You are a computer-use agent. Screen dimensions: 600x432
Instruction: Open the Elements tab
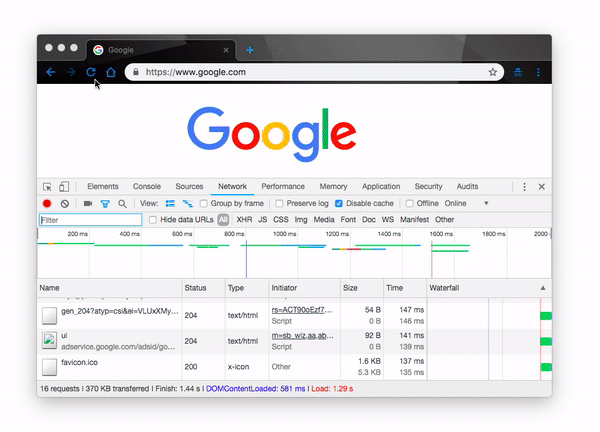click(x=103, y=187)
